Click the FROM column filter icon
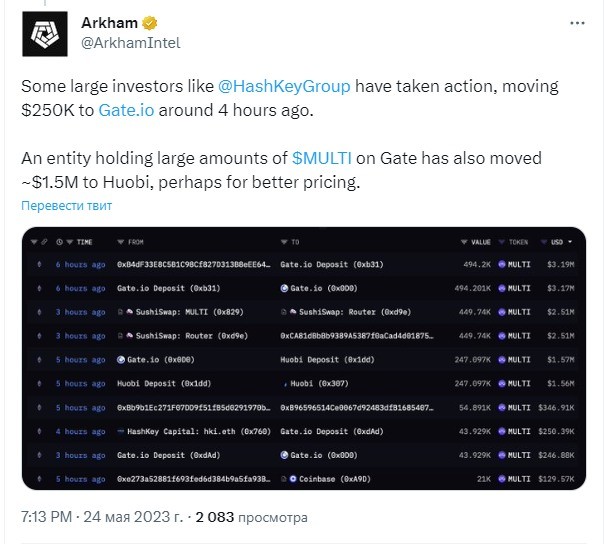 coord(120,242)
